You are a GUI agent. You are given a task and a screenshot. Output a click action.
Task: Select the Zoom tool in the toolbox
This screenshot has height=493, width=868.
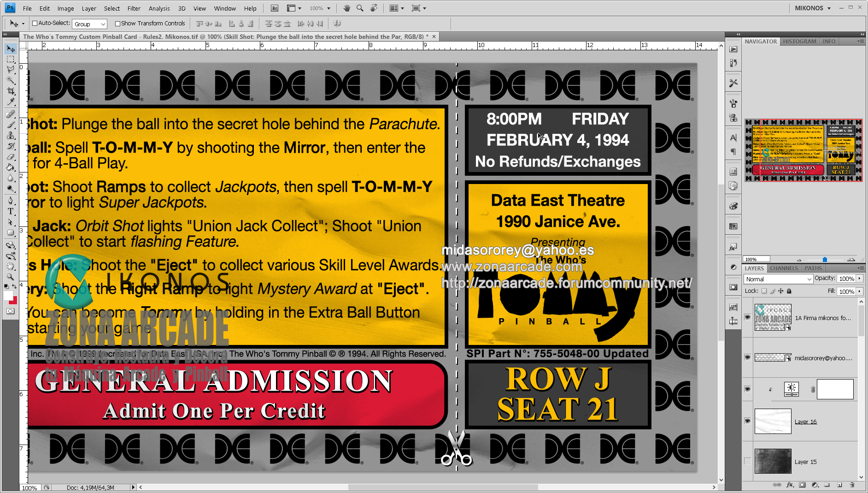coord(11,277)
